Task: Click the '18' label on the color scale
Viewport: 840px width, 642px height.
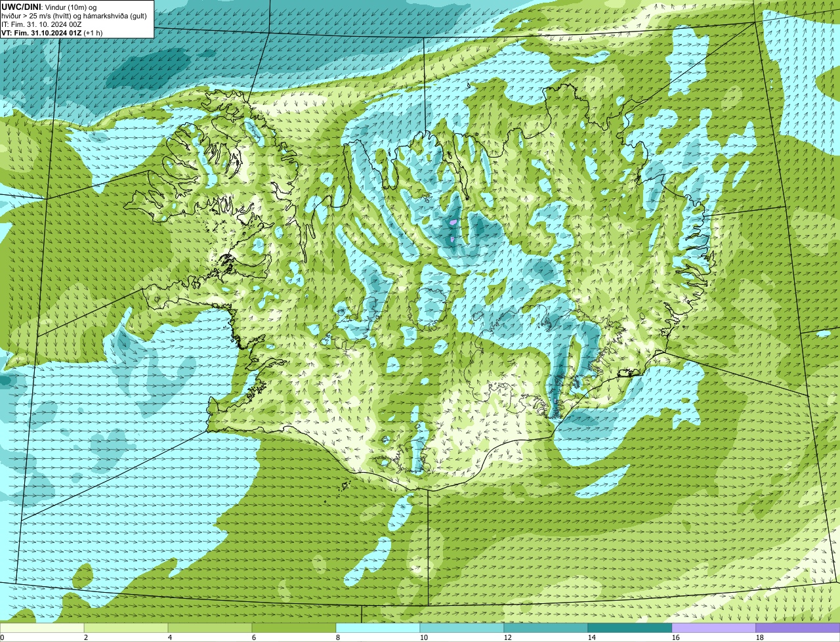Action: tap(760, 637)
